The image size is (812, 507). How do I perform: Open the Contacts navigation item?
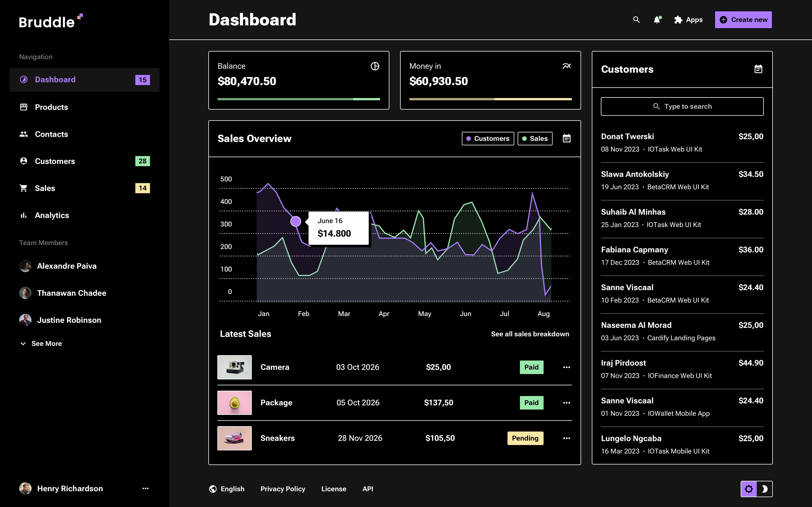[x=51, y=134]
